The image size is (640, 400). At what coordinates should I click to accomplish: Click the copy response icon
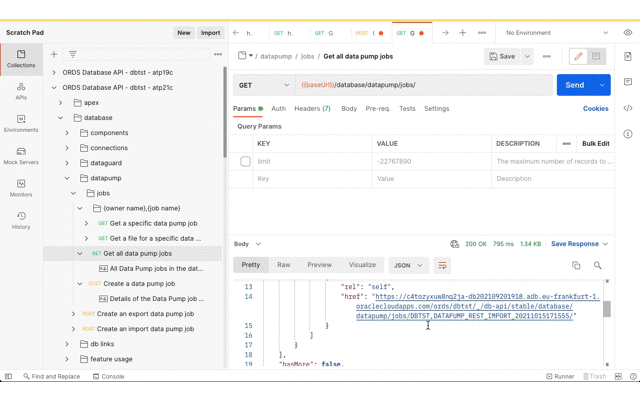click(576, 266)
